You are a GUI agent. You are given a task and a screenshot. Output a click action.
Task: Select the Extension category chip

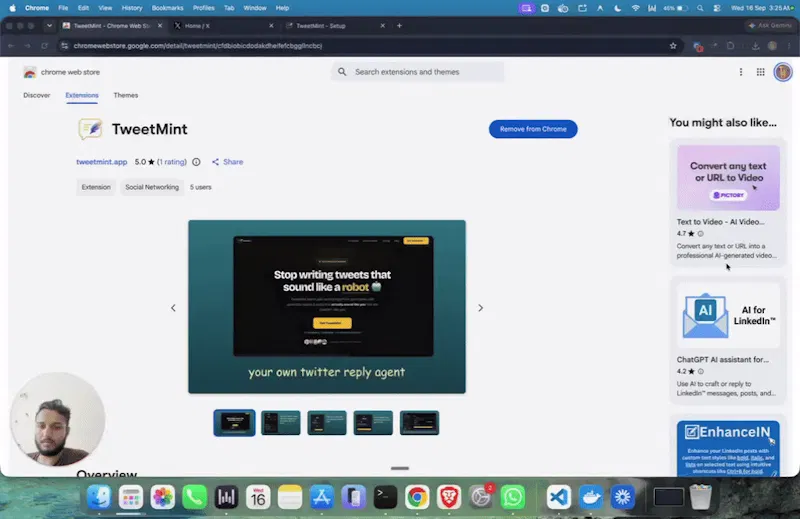point(96,187)
